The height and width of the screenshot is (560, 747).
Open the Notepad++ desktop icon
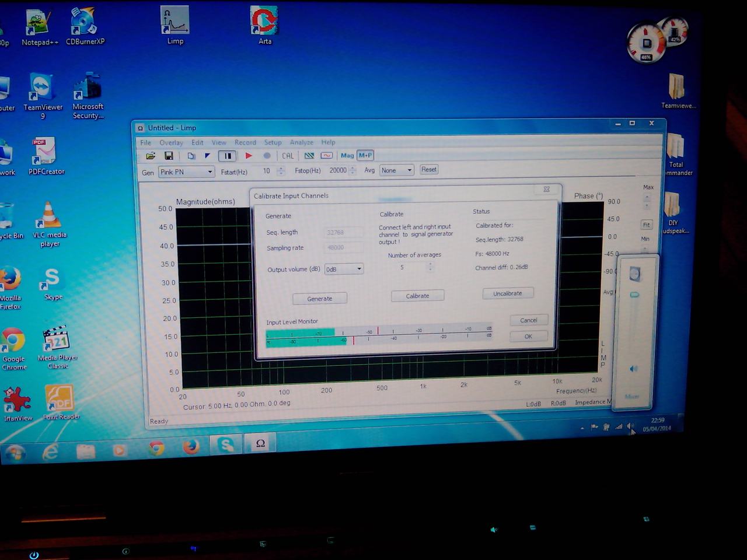(x=39, y=28)
